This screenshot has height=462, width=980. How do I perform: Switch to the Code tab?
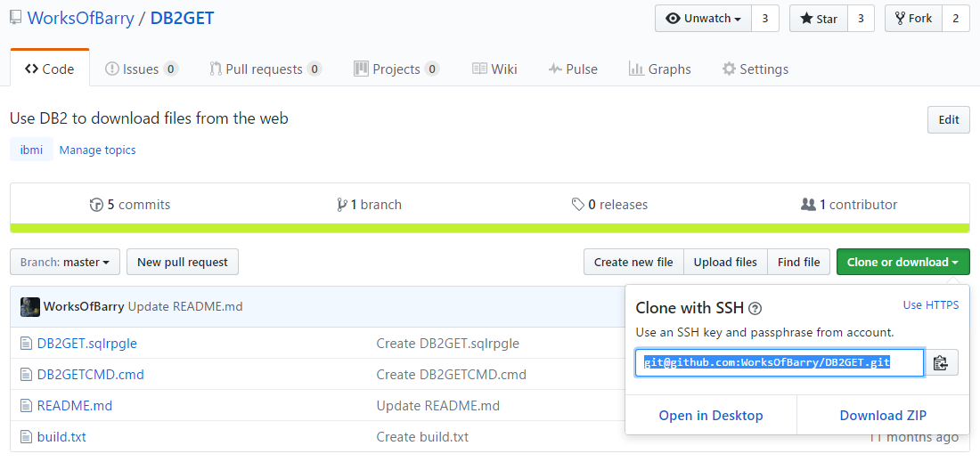tap(50, 69)
